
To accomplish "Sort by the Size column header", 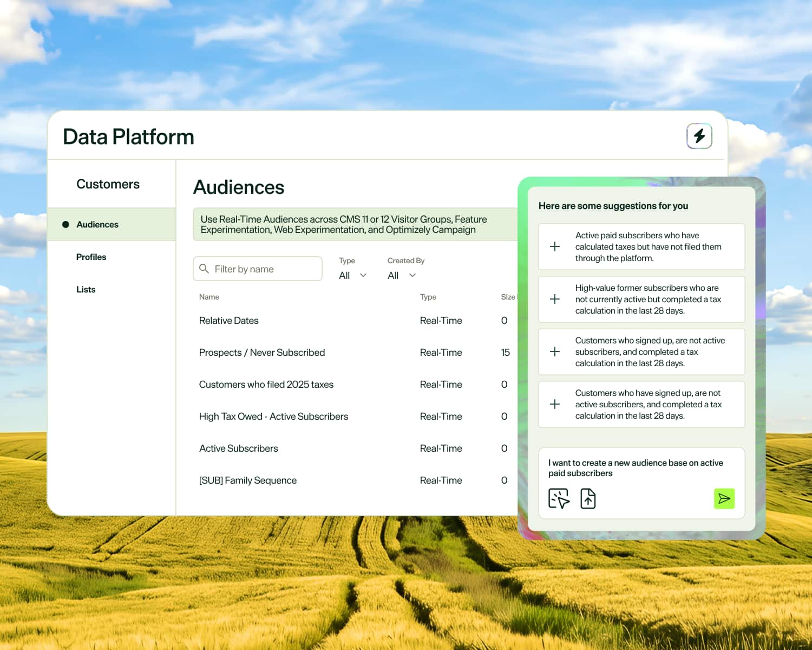I will tap(508, 297).
